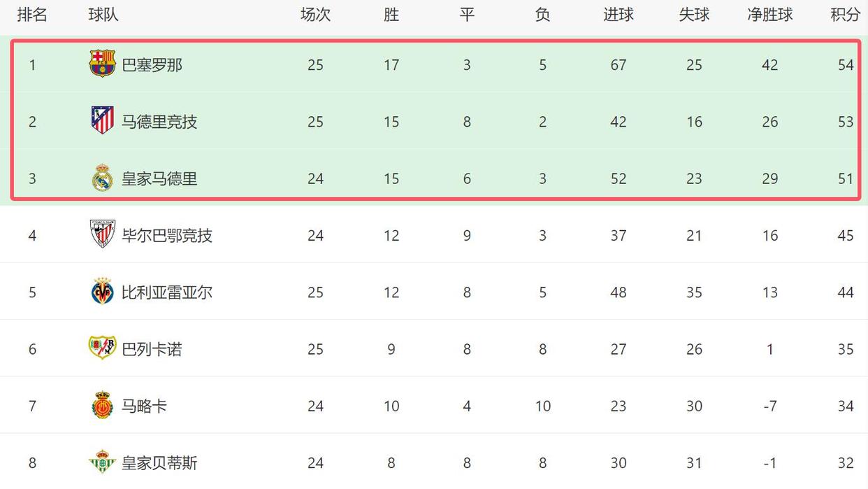This screenshot has height=489, width=868.
Task: Click the Real Madrid crest icon
Action: click(103, 178)
